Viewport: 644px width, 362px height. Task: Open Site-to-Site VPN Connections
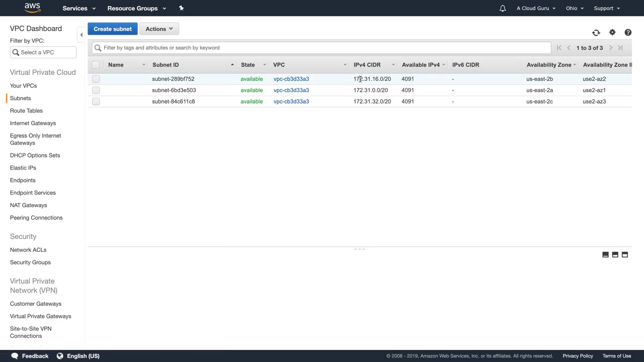(x=31, y=332)
